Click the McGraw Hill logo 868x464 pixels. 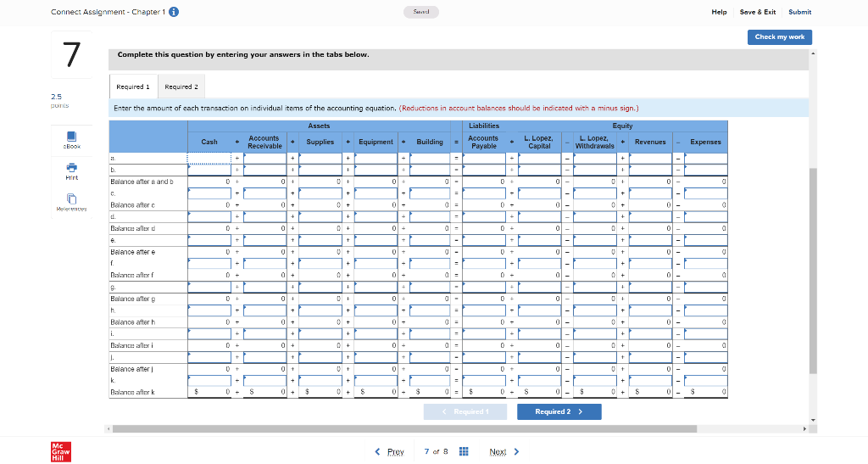(x=60, y=452)
